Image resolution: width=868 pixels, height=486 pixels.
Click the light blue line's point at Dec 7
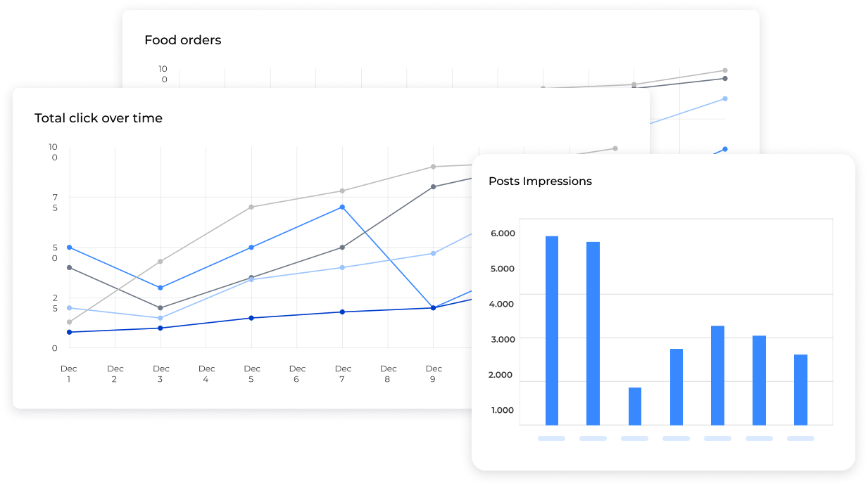tap(342, 267)
